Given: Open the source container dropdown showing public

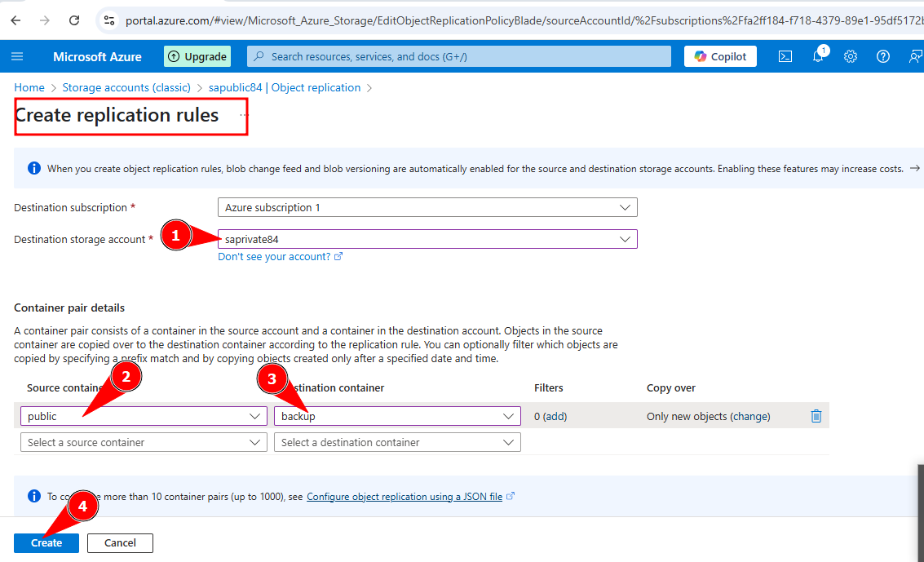Looking at the screenshot, I should tap(144, 416).
